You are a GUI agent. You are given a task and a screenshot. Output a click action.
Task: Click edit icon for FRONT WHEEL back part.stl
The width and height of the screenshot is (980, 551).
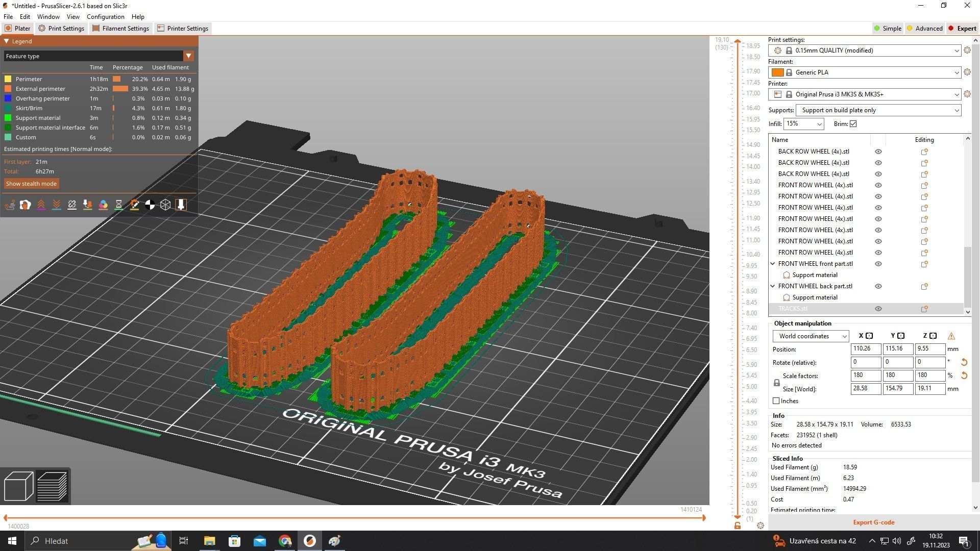[x=924, y=286]
